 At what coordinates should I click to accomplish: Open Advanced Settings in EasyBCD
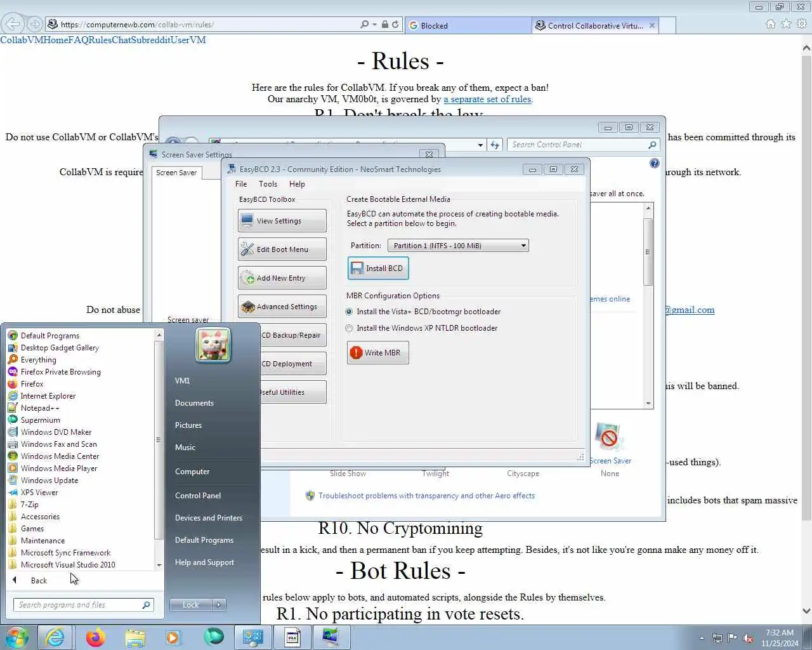pyautogui.click(x=282, y=307)
